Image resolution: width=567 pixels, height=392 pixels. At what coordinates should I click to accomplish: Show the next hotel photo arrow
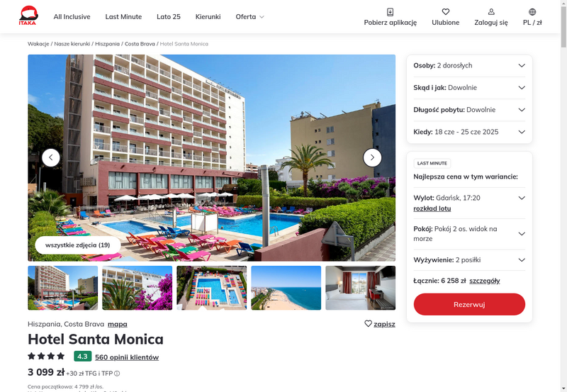click(372, 157)
